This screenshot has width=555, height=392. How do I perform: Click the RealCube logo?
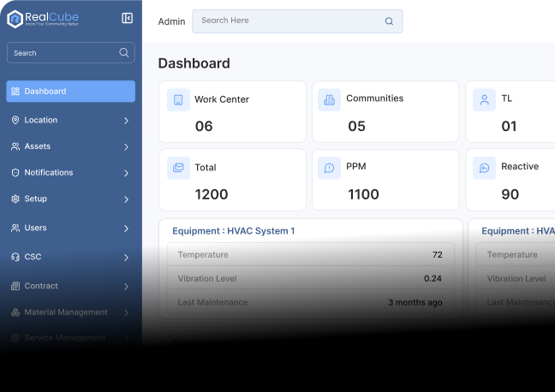(43, 18)
